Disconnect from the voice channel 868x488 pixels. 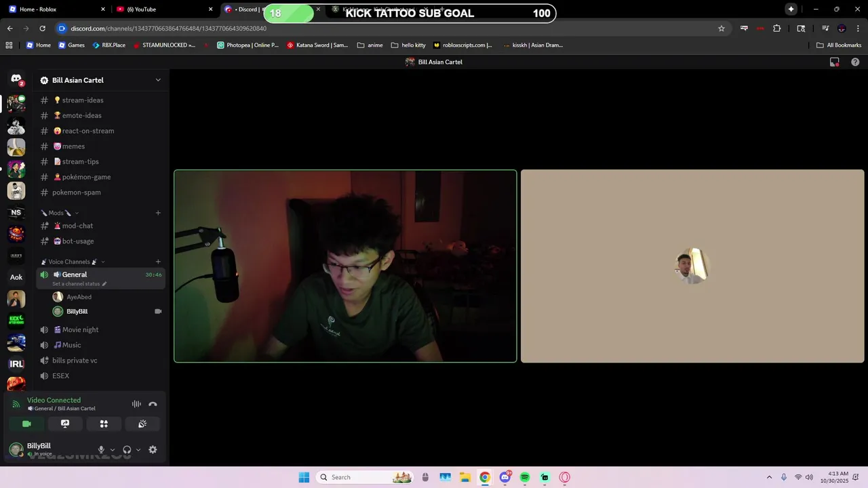click(153, 404)
